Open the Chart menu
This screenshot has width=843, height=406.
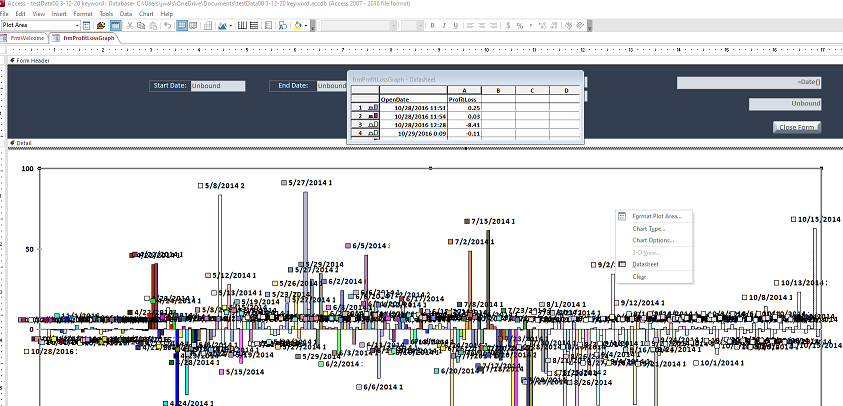146,14
